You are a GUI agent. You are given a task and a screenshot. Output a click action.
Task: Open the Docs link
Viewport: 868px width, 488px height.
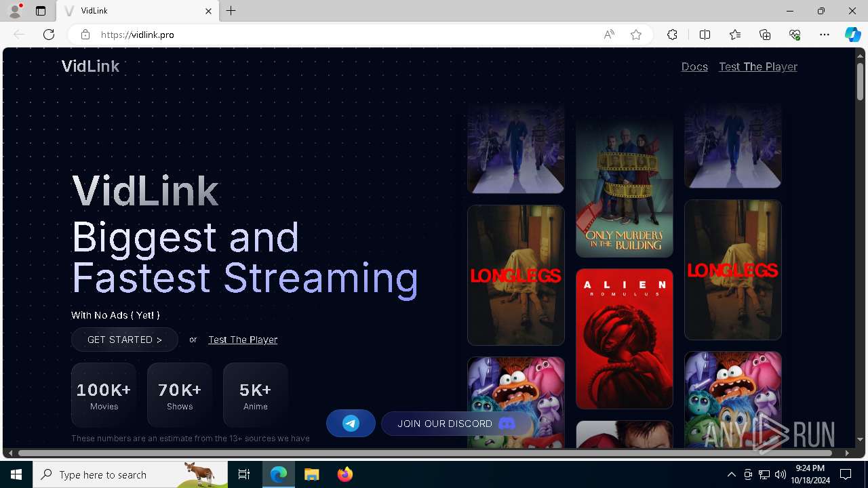click(694, 66)
